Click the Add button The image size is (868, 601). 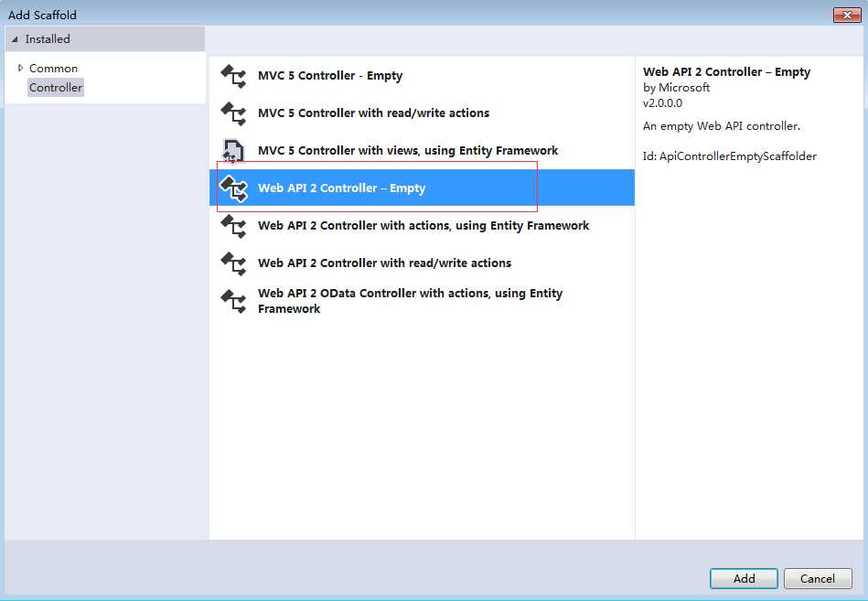744,579
